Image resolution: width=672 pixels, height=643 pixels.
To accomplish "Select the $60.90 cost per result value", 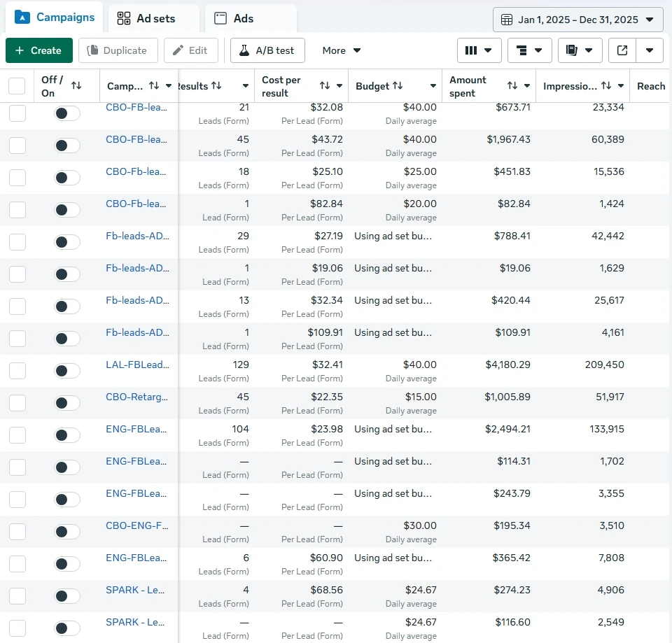I will click(x=327, y=558).
